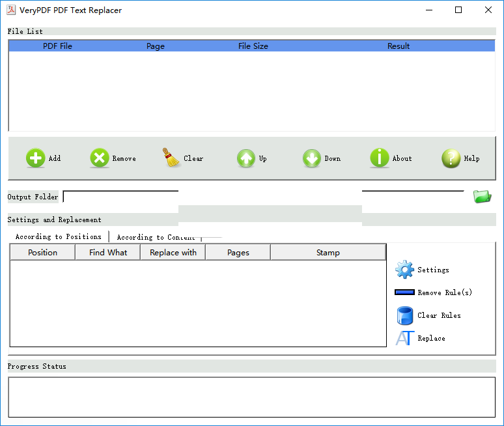Close the PDF Text Replacer window
Viewport: 504px width, 426px height.
488,10
